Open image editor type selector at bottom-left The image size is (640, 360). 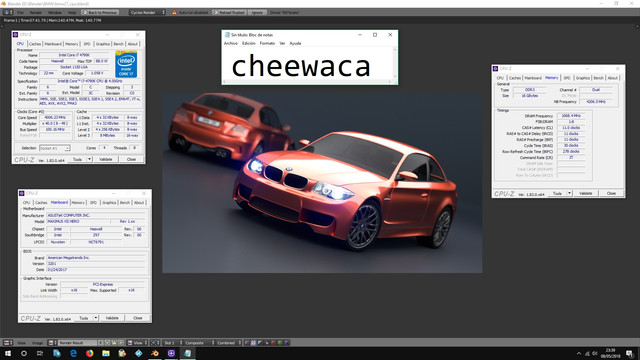8,343
